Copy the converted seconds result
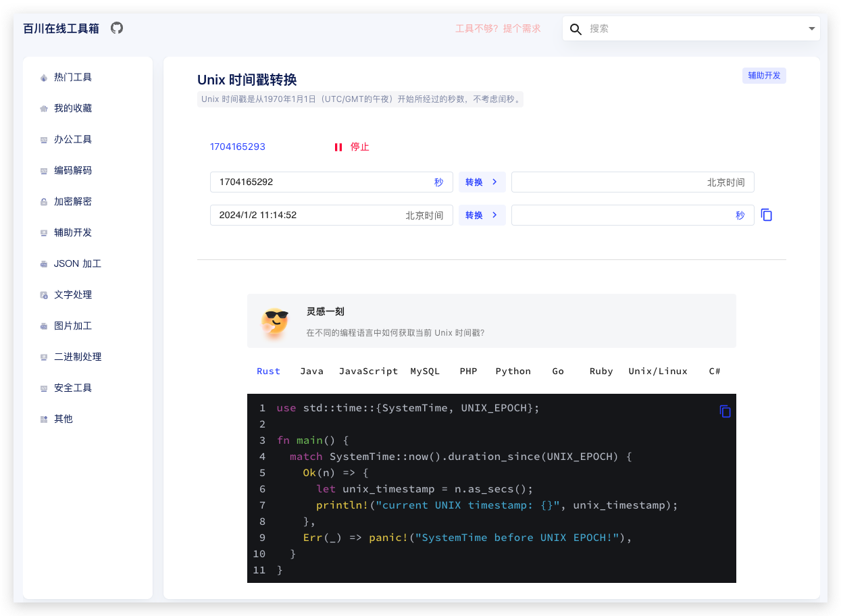Image resolution: width=841 pixels, height=616 pixels. (766, 215)
